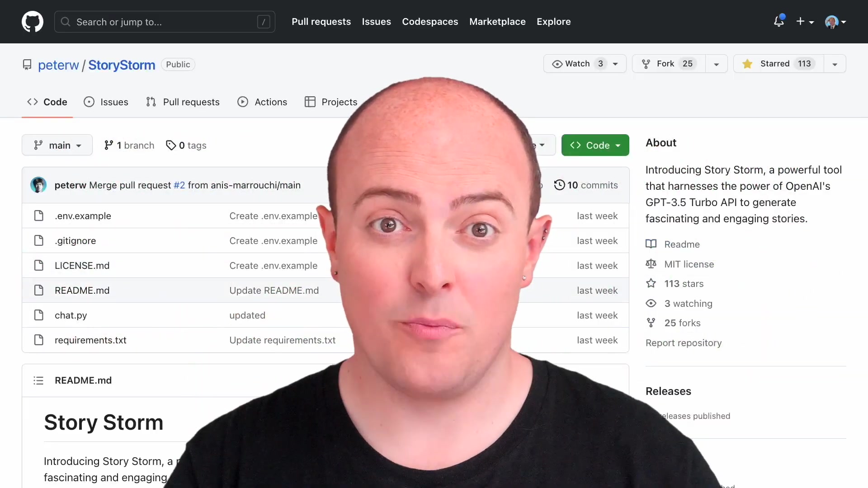Image resolution: width=868 pixels, height=488 pixels.
Task: Click the Readme book icon
Action: (x=651, y=244)
